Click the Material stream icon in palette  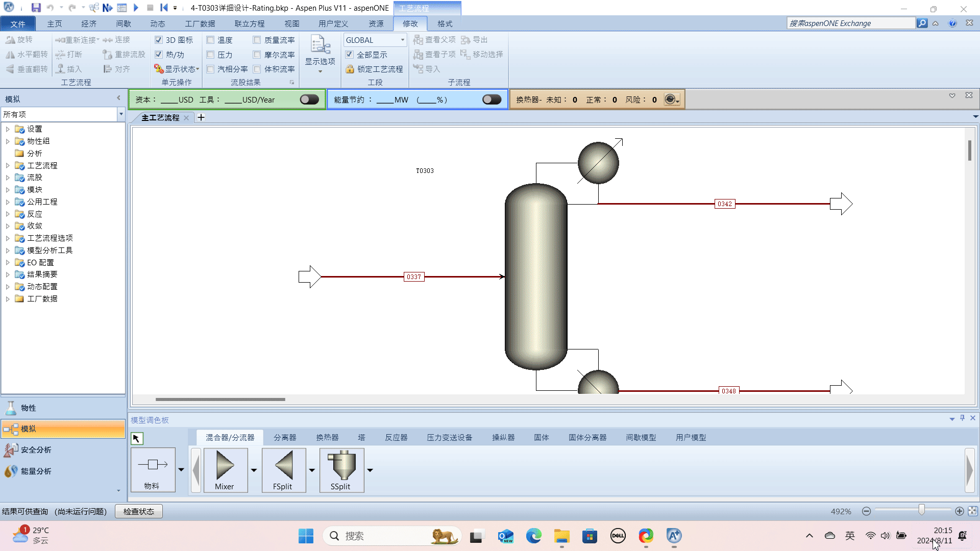pos(153,465)
